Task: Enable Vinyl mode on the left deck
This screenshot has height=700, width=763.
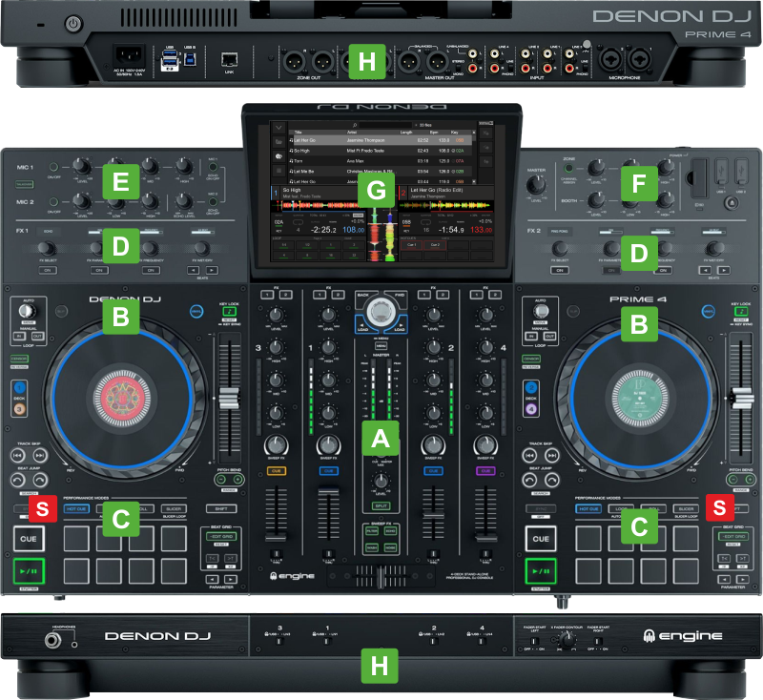Action: point(196,311)
